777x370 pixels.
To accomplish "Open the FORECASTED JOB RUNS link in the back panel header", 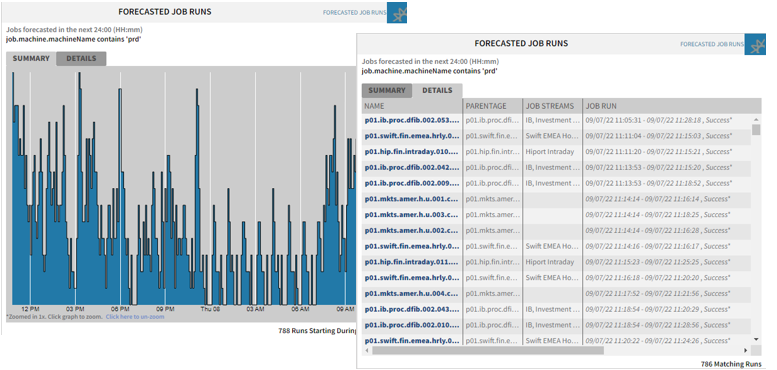I will (x=354, y=12).
